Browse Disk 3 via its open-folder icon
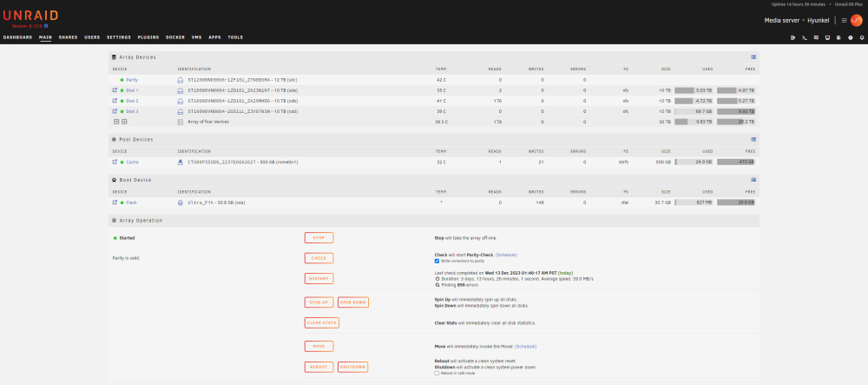Screen dimensions: 868x385 pos(115,111)
